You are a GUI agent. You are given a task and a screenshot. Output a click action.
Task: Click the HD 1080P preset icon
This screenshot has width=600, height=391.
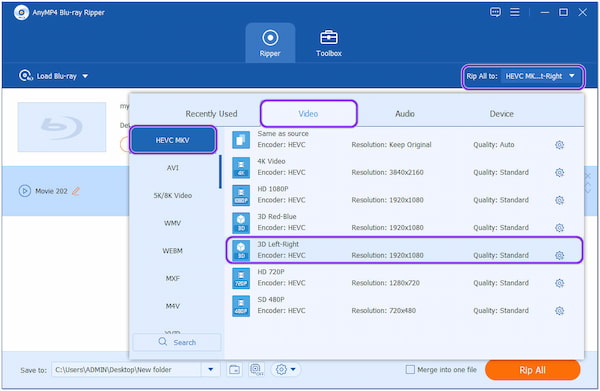pyautogui.click(x=241, y=195)
